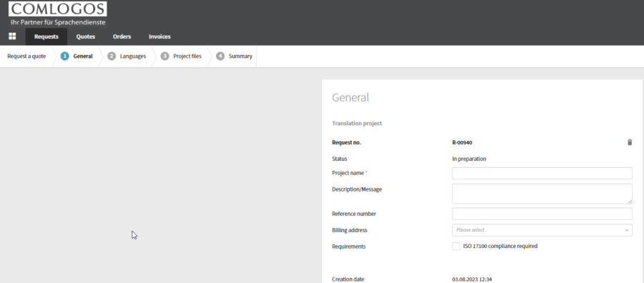Enable ISO 17100 compliance required checkbox

[456, 246]
